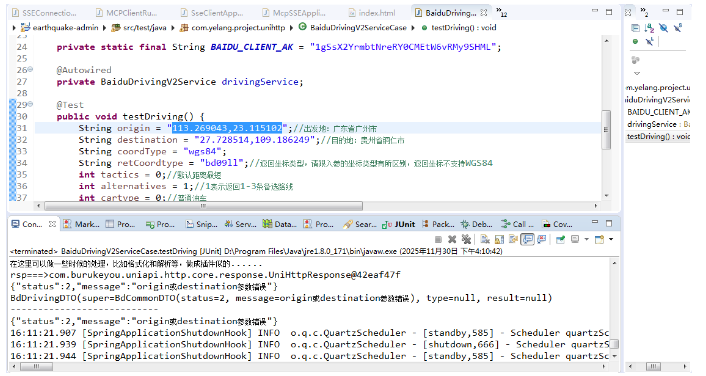The height and width of the screenshot is (376, 706).
Task: Click the editor scroll-up arrow
Action: coord(606,41)
